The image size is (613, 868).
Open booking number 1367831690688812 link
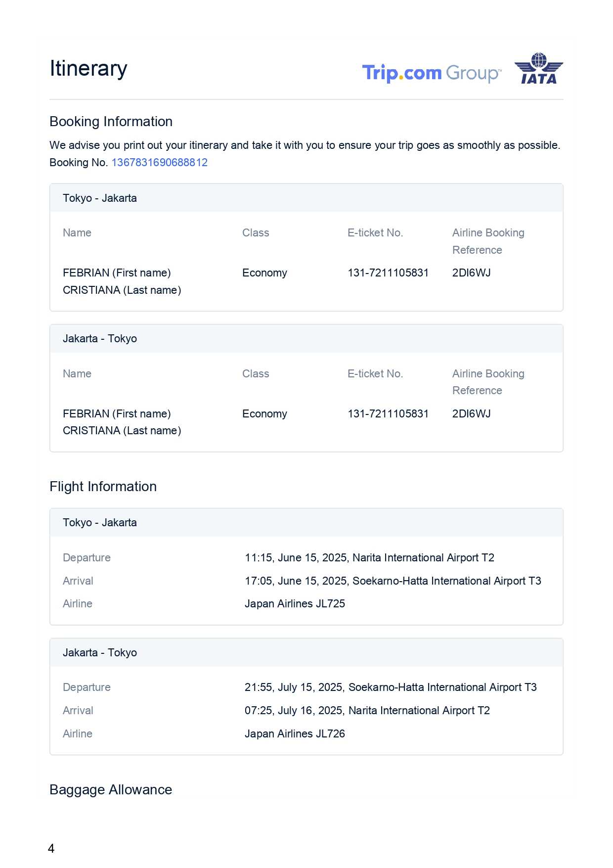tap(159, 163)
